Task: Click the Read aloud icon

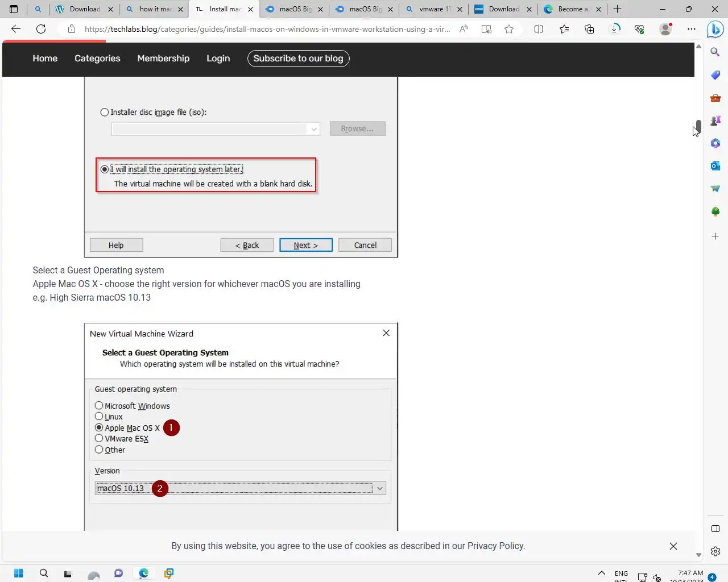Action: pyautogui.click(x=464, y=29)
